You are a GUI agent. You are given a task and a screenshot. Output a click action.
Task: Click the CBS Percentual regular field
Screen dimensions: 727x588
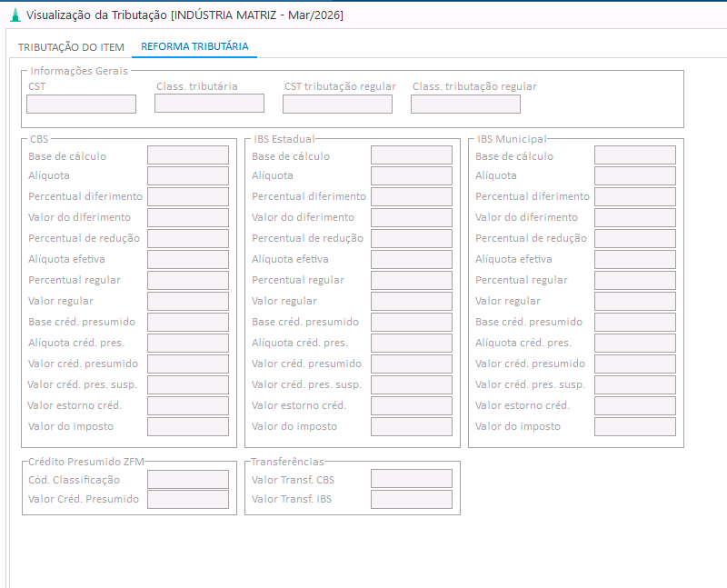coord(188,281)
